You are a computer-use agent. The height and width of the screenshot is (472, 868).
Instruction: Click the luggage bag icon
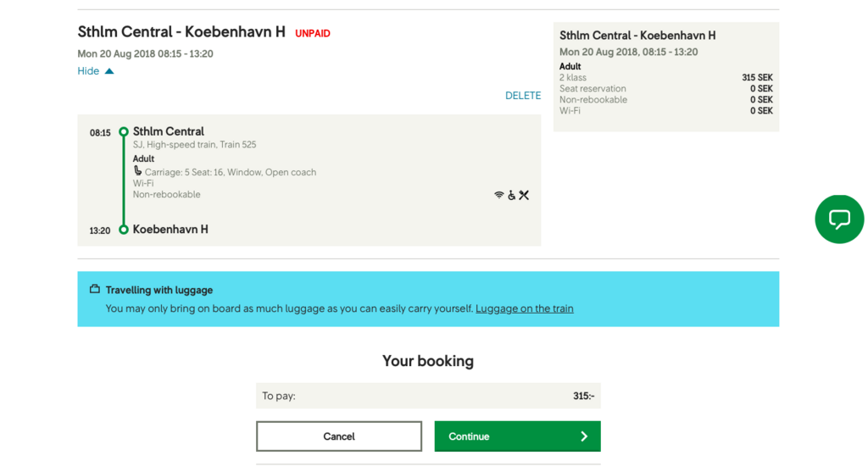(x=95, y=289)
